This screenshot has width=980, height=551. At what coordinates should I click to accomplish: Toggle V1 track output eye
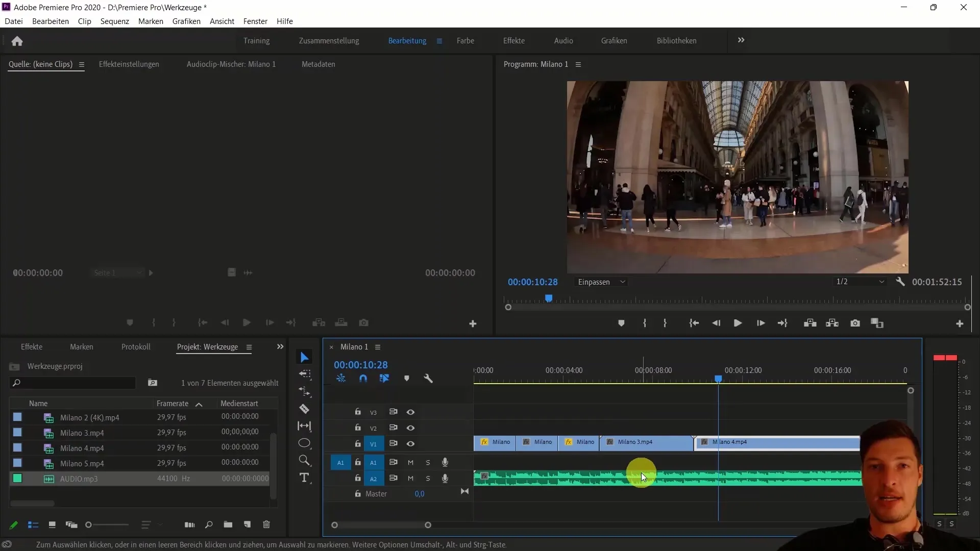point(410,444)
